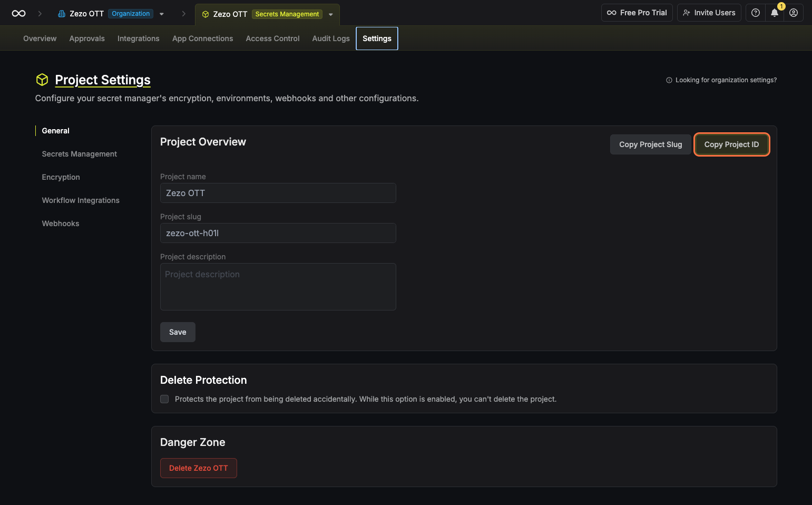This screenshot has width=812, height=505.
Task: Select Encryption in the settings sidebar
Action: point(61,177)
